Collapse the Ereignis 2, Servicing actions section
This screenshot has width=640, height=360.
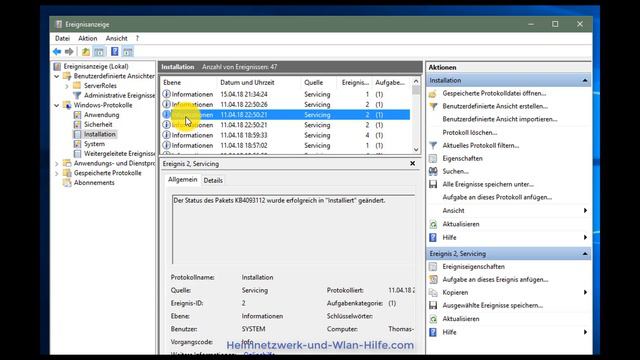(x=584, y=254)
